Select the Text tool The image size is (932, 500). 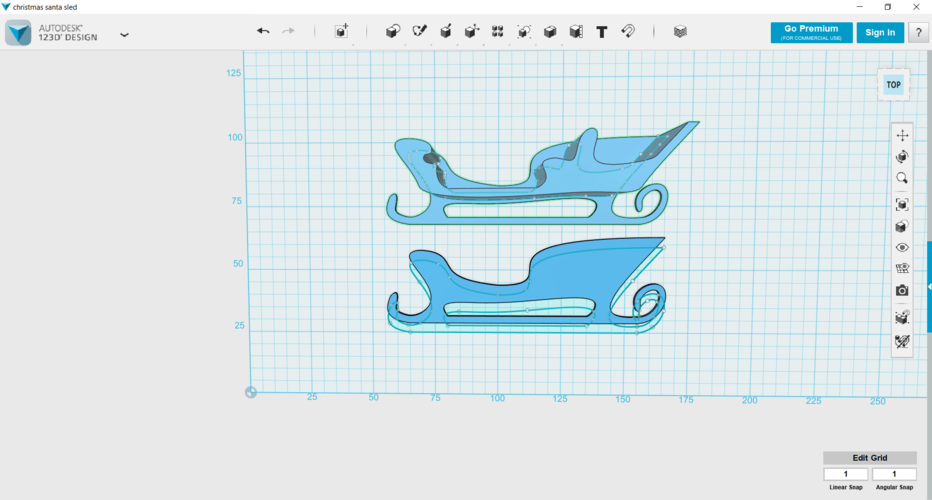(x=602, y=32)
